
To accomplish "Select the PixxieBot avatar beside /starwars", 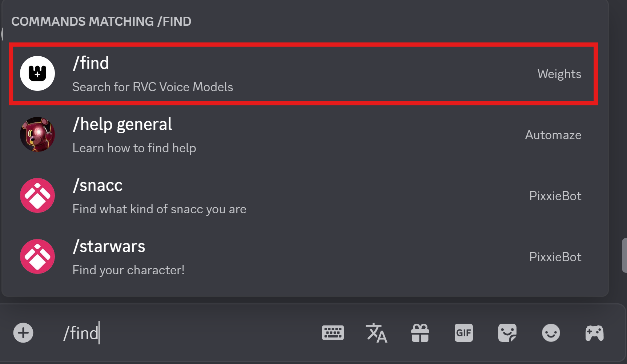I will pyautogui.click(x=37, y=256).
